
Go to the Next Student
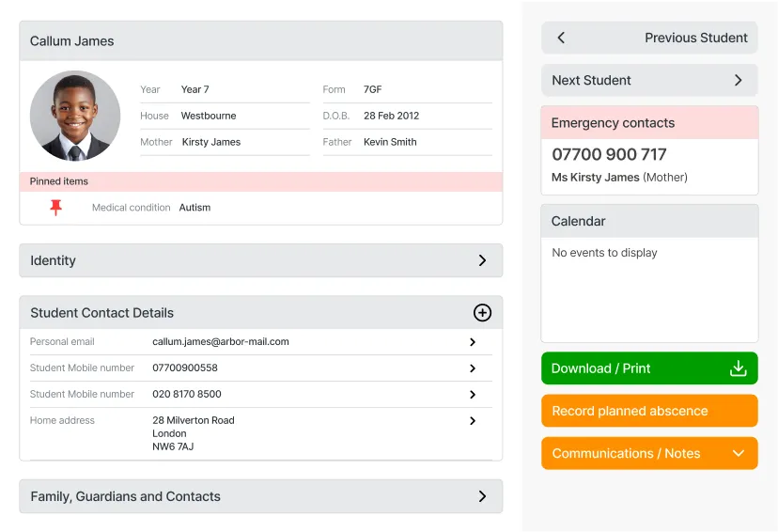click(x=592, y=80)
